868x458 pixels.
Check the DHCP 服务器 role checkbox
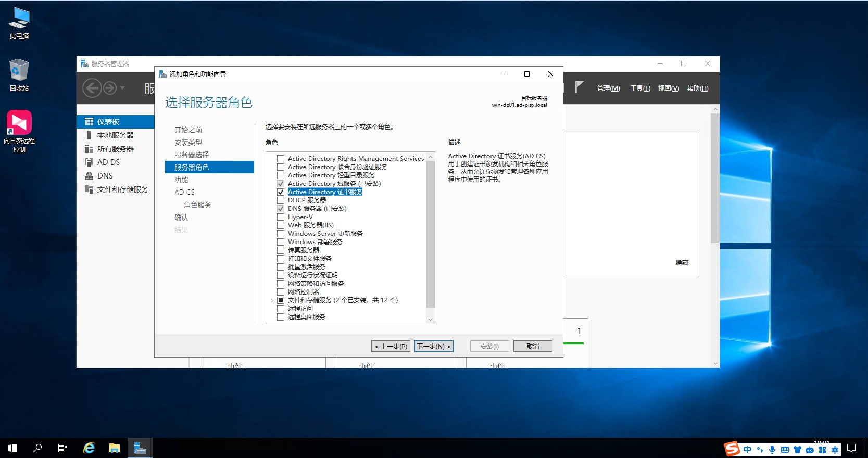(x=281, y=200)
